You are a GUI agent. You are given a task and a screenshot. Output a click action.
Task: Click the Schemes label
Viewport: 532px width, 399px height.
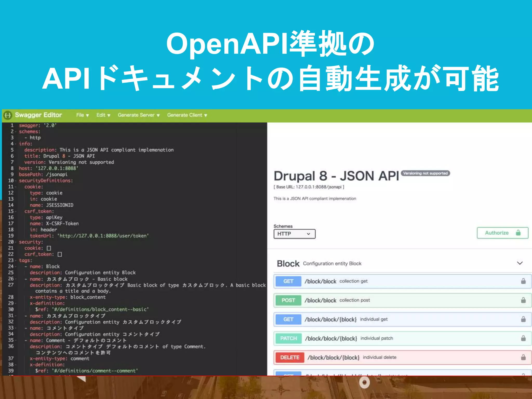(x=283, y=226)
